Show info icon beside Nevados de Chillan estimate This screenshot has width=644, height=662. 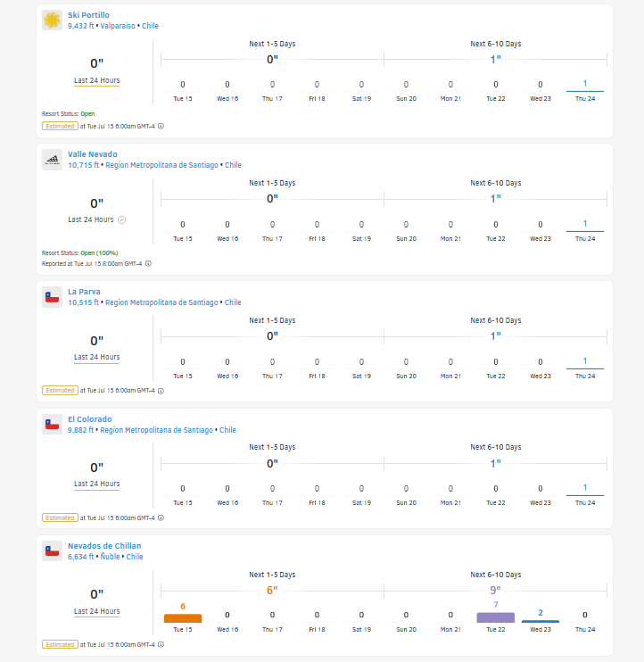(x=161, y=644)
